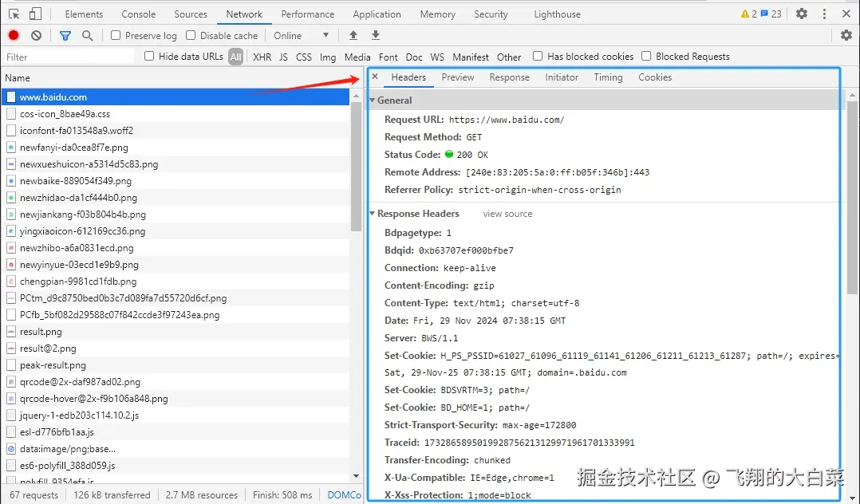Open Network settings gear on right

click(x=846, y=36)
